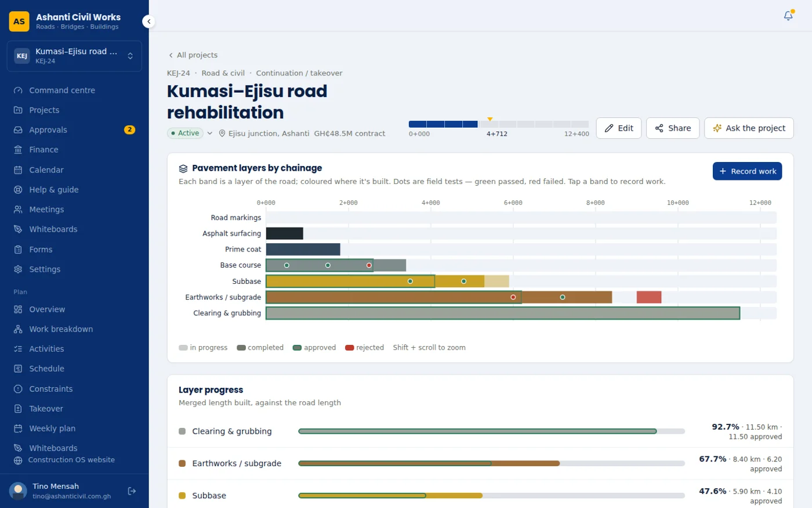The height and width of the screenshot is (508, 812).
Task: Open Ask the project
Action: click(749, 128)
